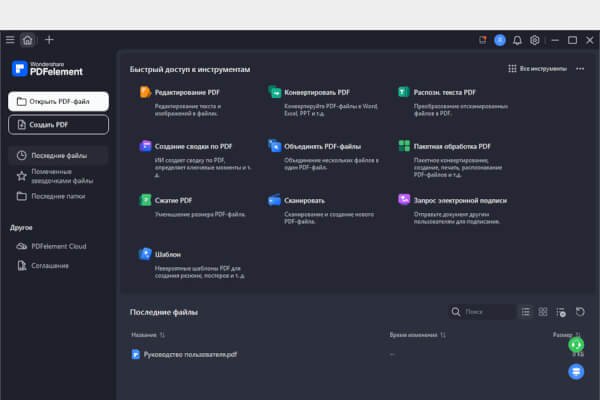600x400 pixels.
Task: Select Помеченные звездочками файлы in sidebar
Action: 60,176
